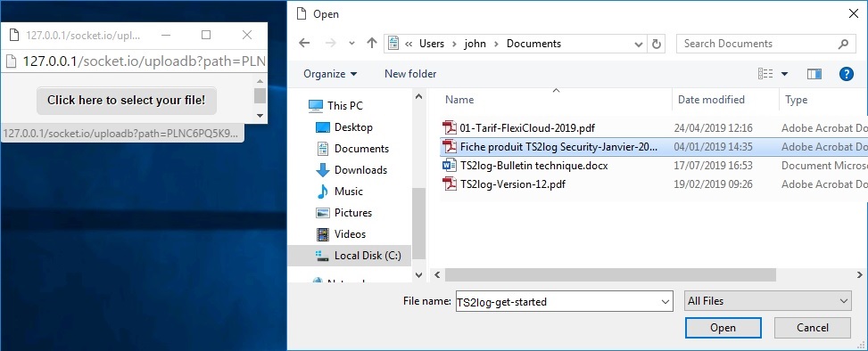Image resolution: width=868 pixels, height=351 pixels.
Task: Select Fiche produit TS2log Security file
Action: 558,147
